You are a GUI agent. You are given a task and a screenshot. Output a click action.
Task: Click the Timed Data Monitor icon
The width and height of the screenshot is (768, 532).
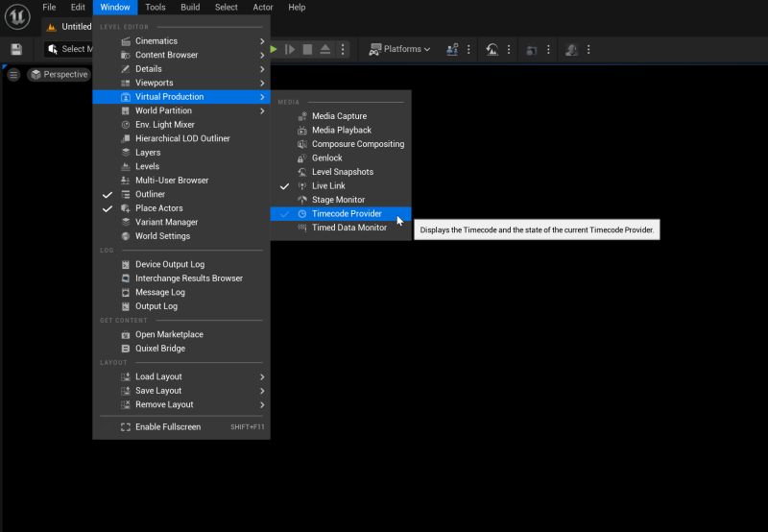(302, 228)
